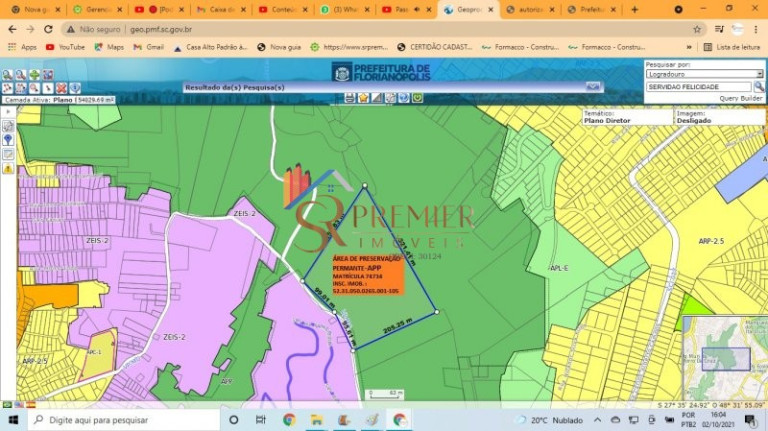Click the geo.pmf.sc.gov.br address bar

382,29
